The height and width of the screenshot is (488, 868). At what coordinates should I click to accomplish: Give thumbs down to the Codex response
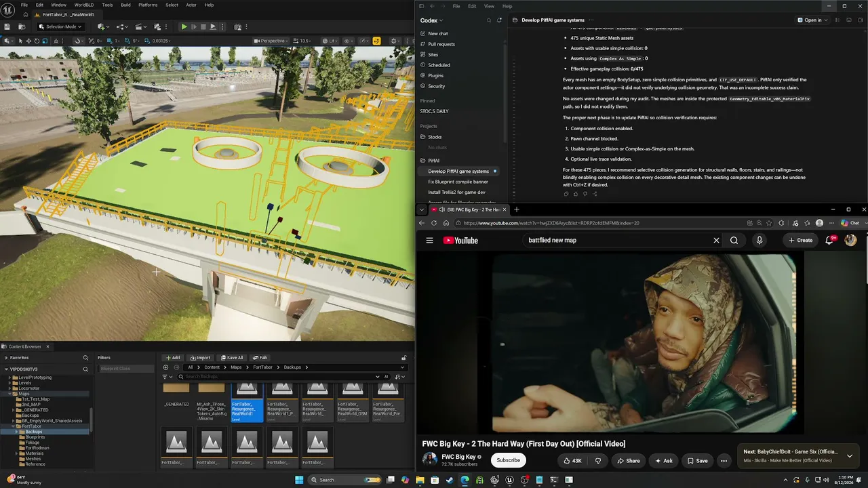pyautogui.click(x=585, y=194)
